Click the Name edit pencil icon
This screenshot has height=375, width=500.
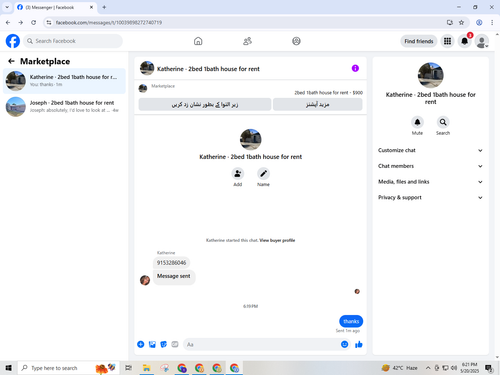(263, 174)
